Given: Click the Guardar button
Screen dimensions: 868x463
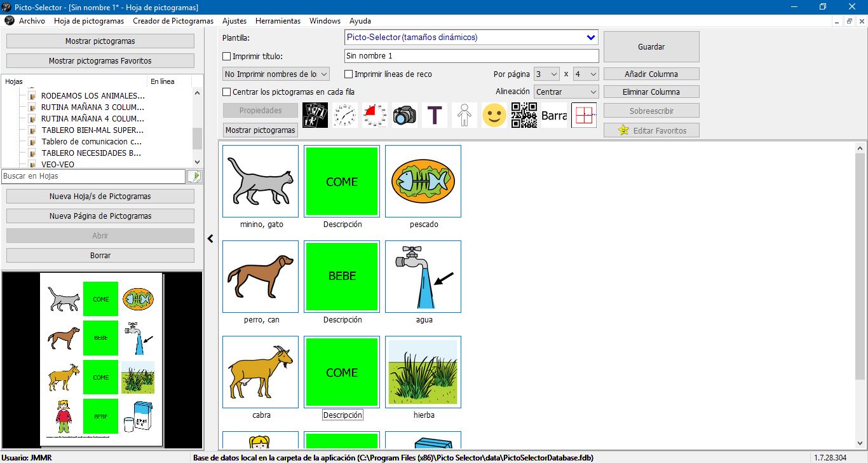Looking at the screenshot, I should click(x=651, y=46).
